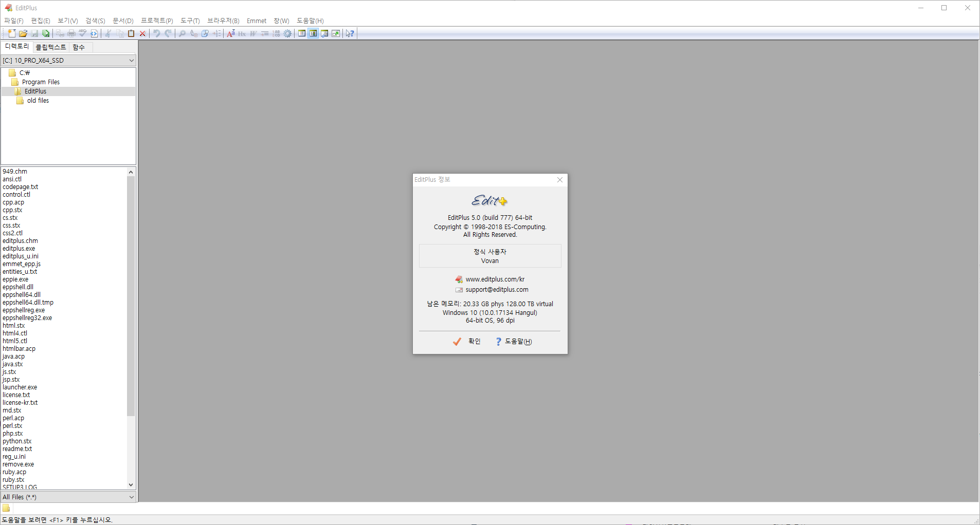The width and height of the screenshot is (980, 525).
Task: Click the Find in Files icon
Action: tap(205, 33)
